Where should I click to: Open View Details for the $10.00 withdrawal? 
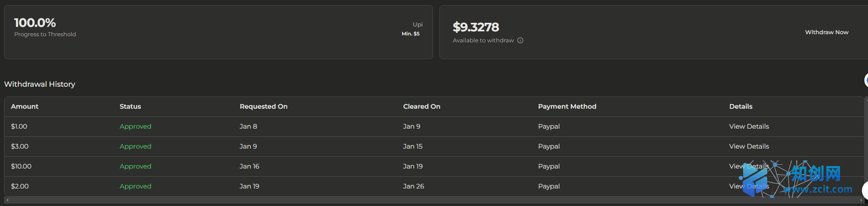749,167
